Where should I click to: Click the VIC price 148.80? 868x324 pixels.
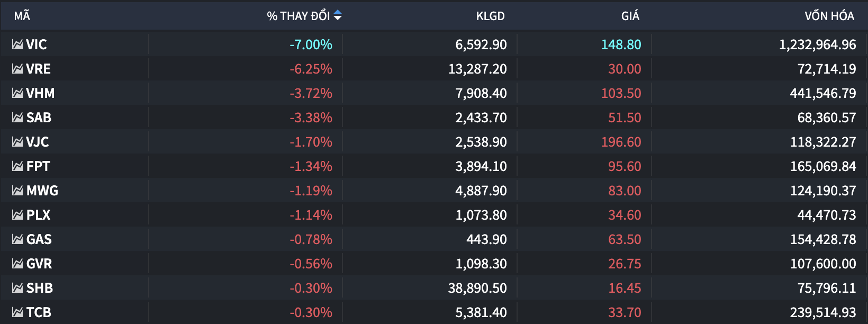(621, 44)
